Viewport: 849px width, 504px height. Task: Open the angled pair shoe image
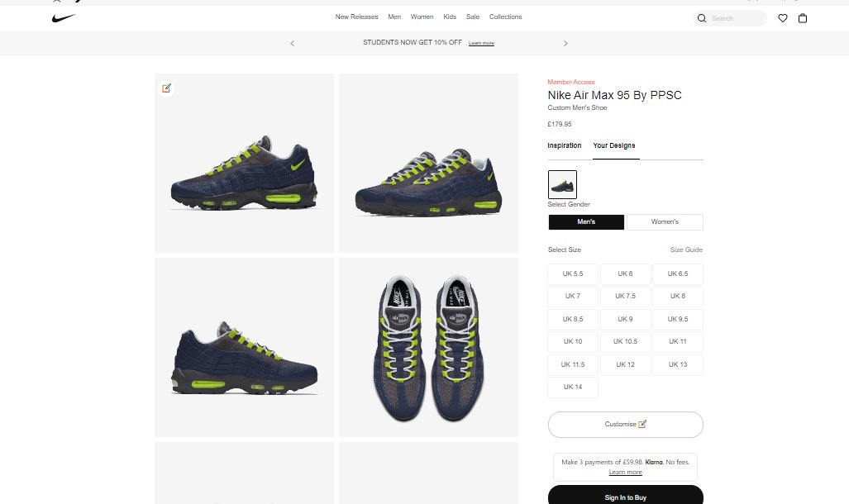428,163
